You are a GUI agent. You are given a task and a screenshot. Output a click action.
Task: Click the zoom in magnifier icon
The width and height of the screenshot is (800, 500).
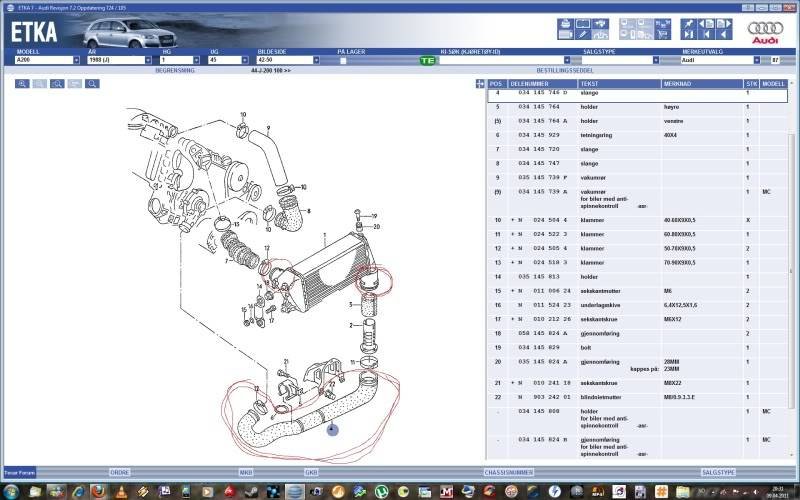(x=22, y=84)
